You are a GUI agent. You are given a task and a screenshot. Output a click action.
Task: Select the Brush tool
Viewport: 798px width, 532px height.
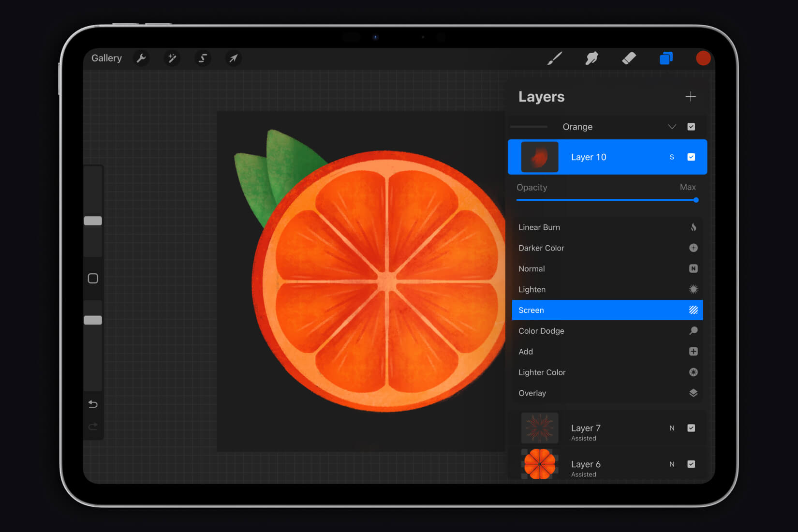coord(555,59)
